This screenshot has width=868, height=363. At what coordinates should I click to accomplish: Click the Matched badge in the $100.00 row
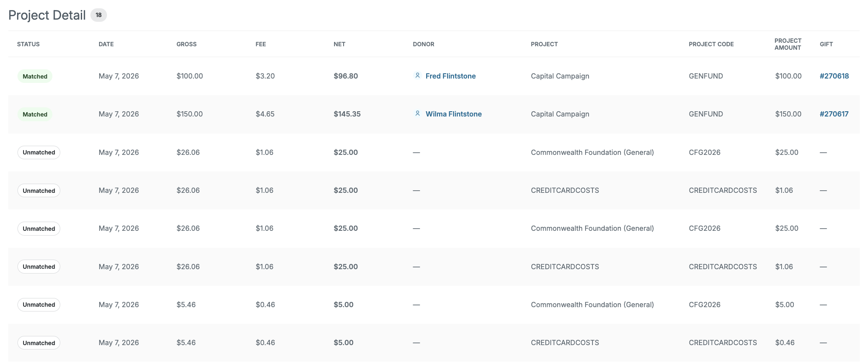pyautogui.click(x=35, y=76)
